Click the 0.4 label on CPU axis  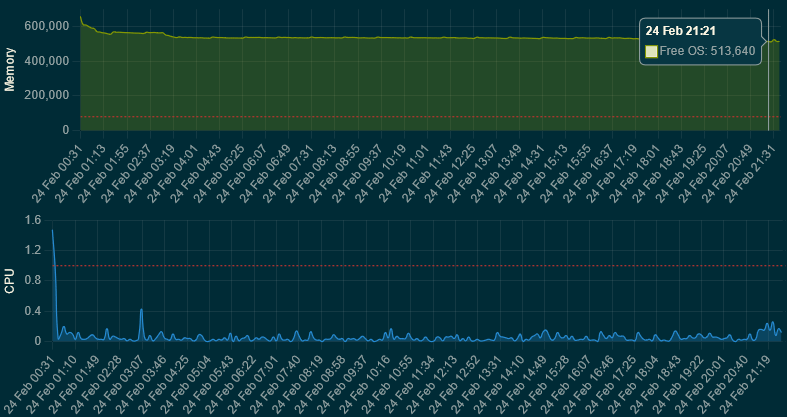click(31, 311)
